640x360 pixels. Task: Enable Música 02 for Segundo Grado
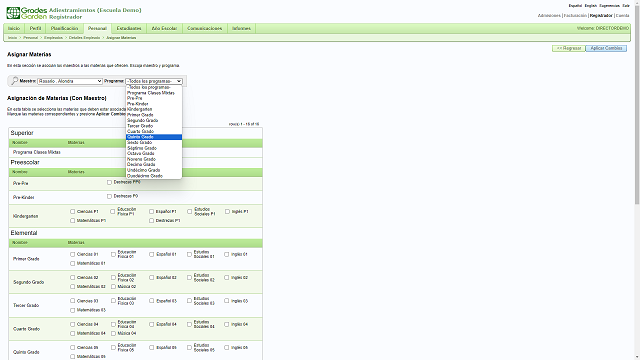click(113, 287)
